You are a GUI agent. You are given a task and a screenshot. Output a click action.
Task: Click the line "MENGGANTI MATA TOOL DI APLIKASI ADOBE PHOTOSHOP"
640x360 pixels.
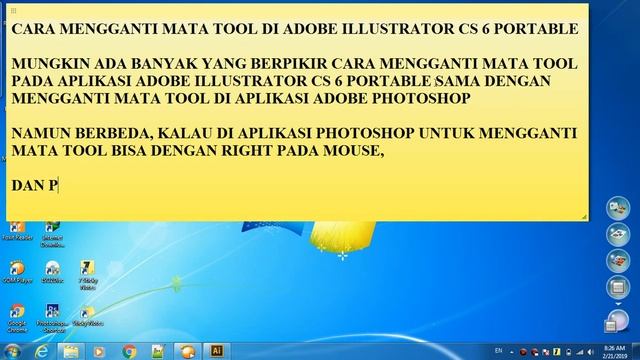pyautogui.click(x=241, y=98)
